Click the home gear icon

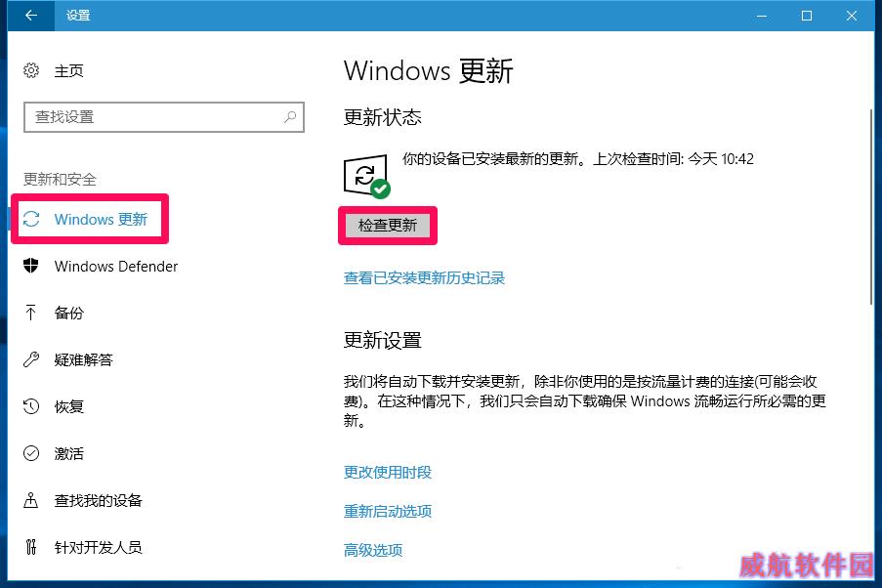[x=31, y=70]
